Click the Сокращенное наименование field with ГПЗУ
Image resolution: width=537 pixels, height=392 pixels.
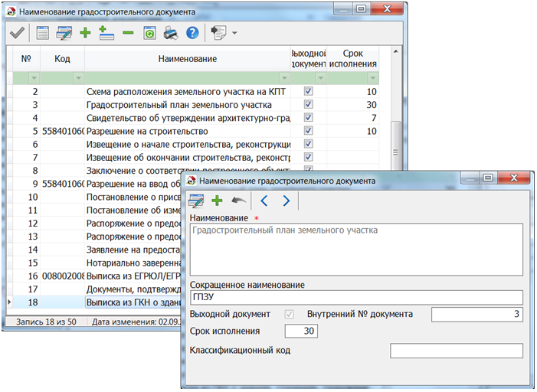point(355,297)
